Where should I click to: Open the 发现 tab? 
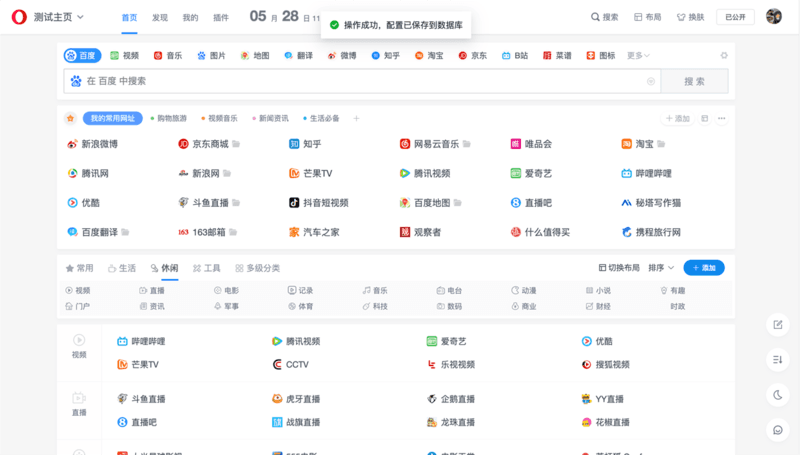click(160, 17)
